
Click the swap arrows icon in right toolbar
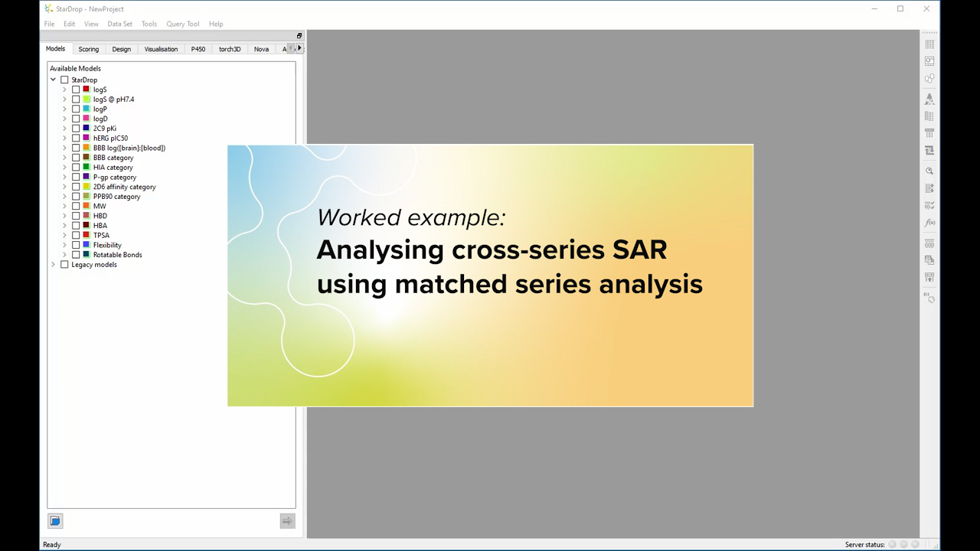click(929, 151)
